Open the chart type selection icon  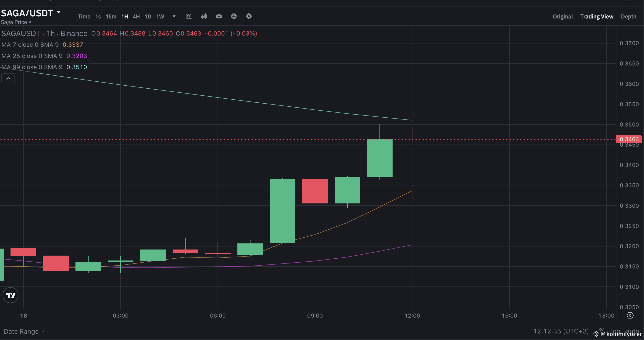(189, 16)
